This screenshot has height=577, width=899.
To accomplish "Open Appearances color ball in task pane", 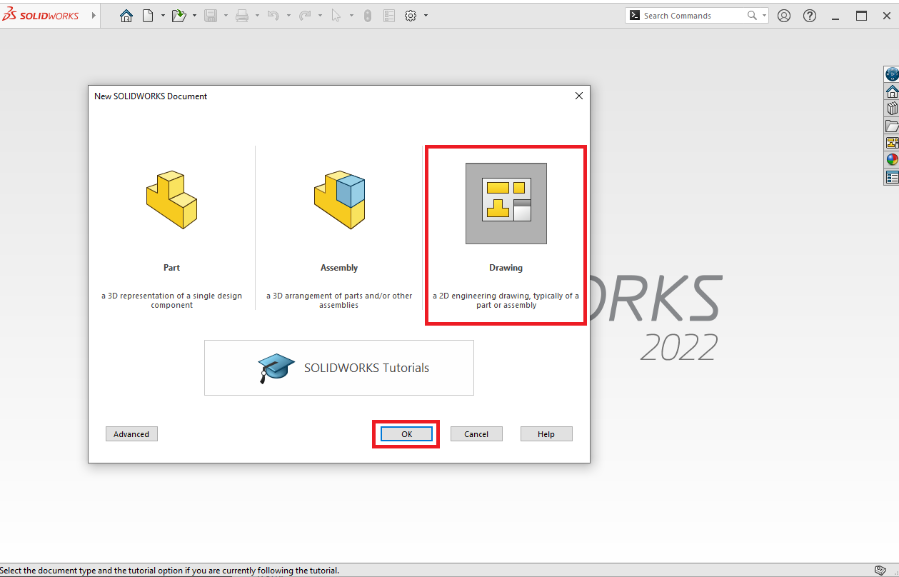I will (891, 160).
